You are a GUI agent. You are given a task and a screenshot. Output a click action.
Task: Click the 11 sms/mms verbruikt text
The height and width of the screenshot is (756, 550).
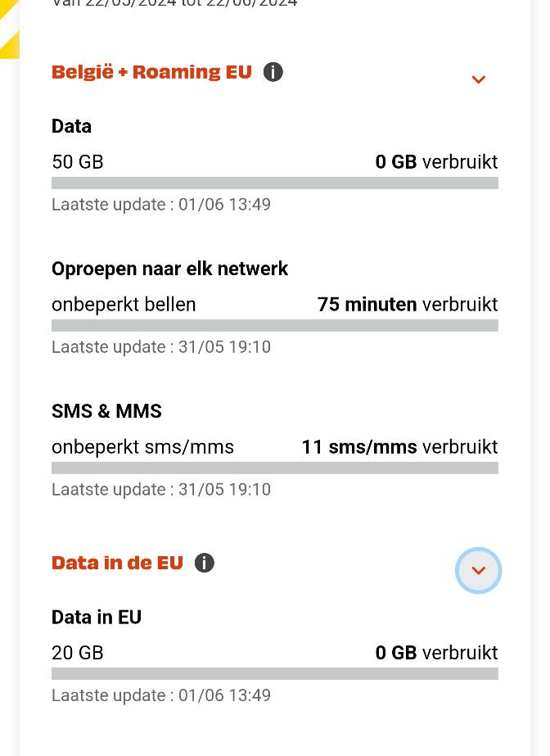(x=399, y=447)
